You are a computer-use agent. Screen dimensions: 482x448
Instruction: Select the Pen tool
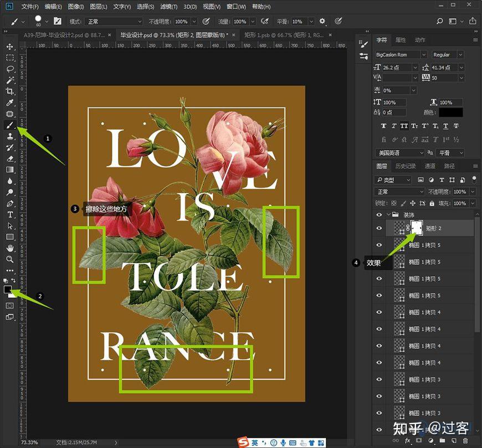point(10,203)
